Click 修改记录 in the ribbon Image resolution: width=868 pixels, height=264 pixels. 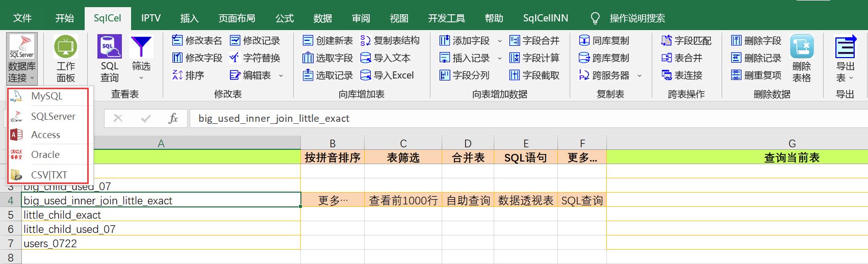255,40
